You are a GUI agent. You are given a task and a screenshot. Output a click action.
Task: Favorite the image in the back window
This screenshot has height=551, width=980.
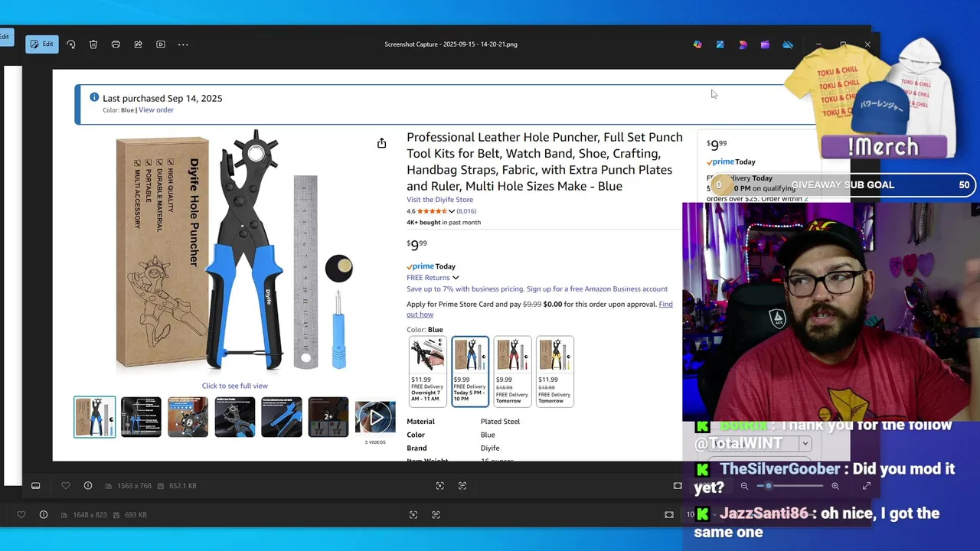click(x=21, y=515)
